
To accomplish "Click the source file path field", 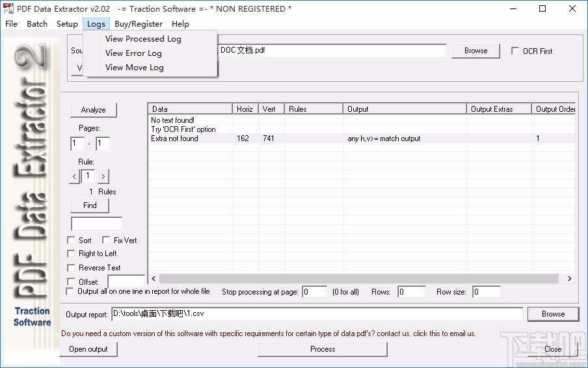I will click(332, 51).
